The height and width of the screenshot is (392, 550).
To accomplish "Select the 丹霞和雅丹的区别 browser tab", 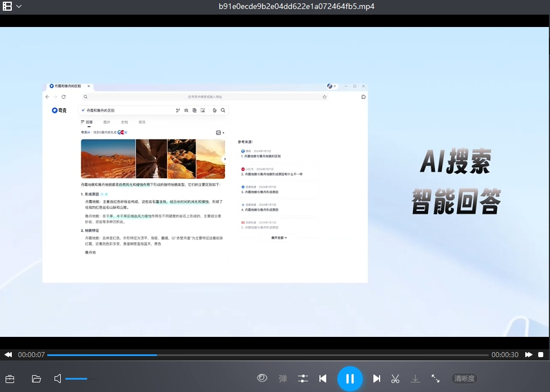I will point(67,87).
